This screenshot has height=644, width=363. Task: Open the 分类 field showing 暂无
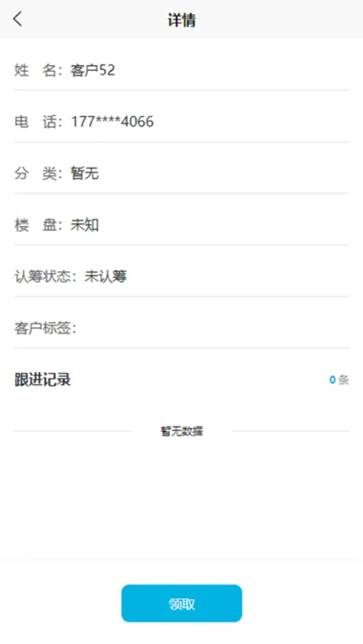pos(182,173)
